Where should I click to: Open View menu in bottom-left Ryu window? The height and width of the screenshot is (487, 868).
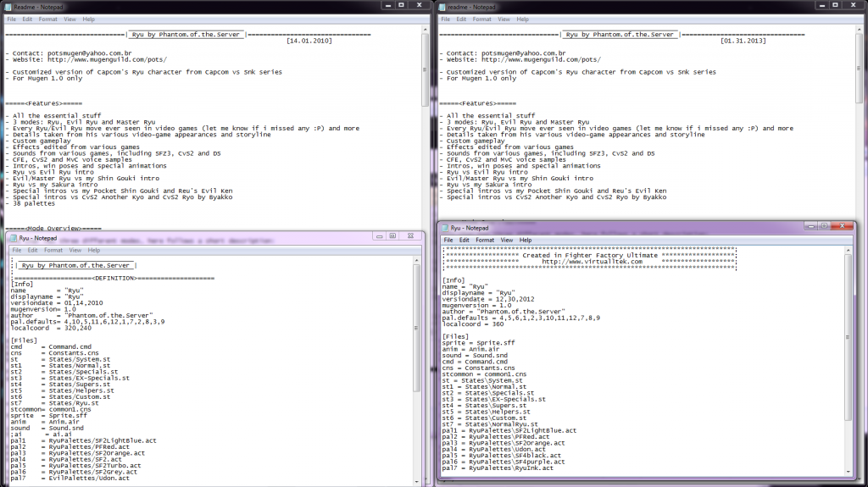(75, 250)
